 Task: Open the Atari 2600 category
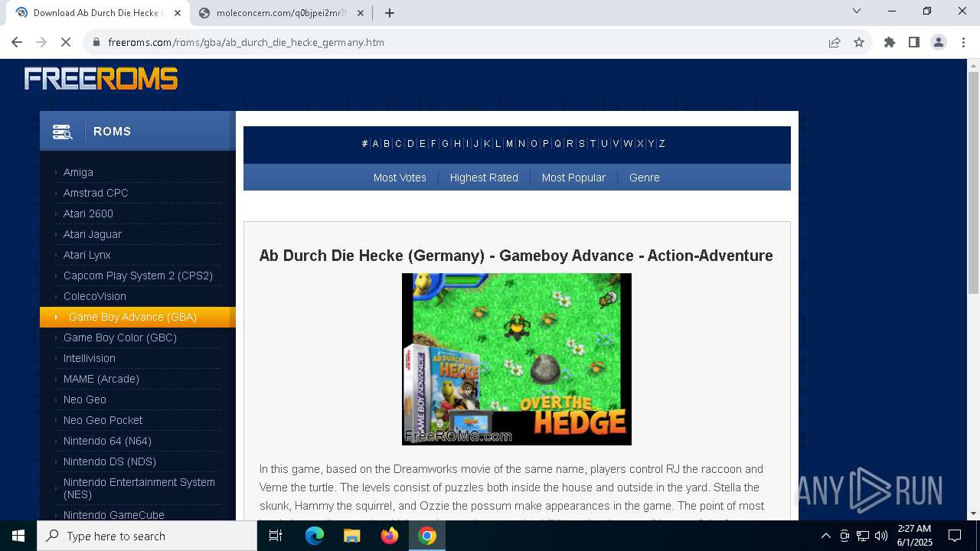click(88, 214)
